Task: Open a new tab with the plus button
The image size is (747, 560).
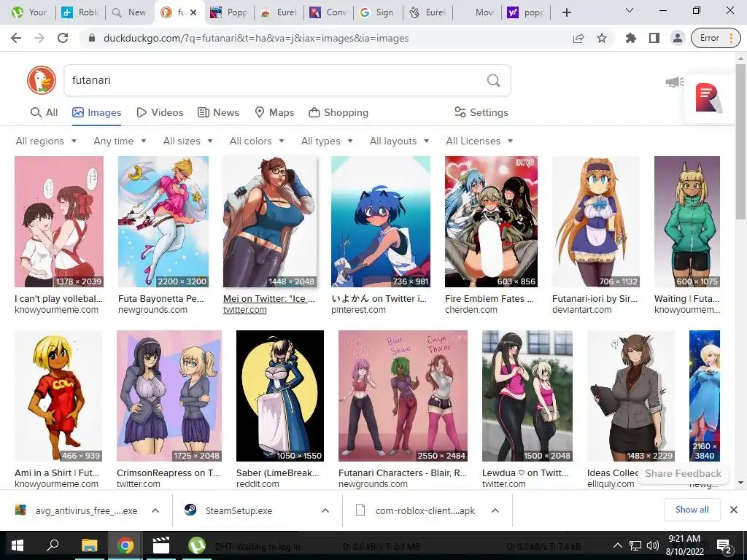Action: click(x=566, y=12)
